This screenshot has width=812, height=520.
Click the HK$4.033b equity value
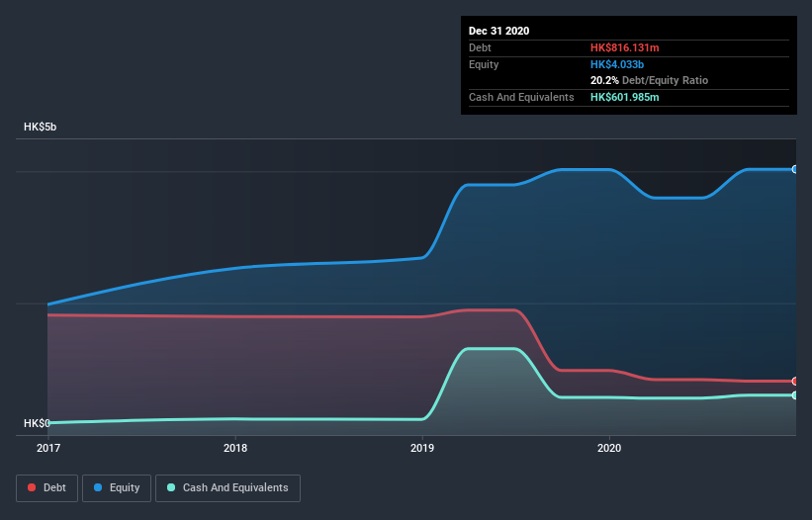coord(617,64)
